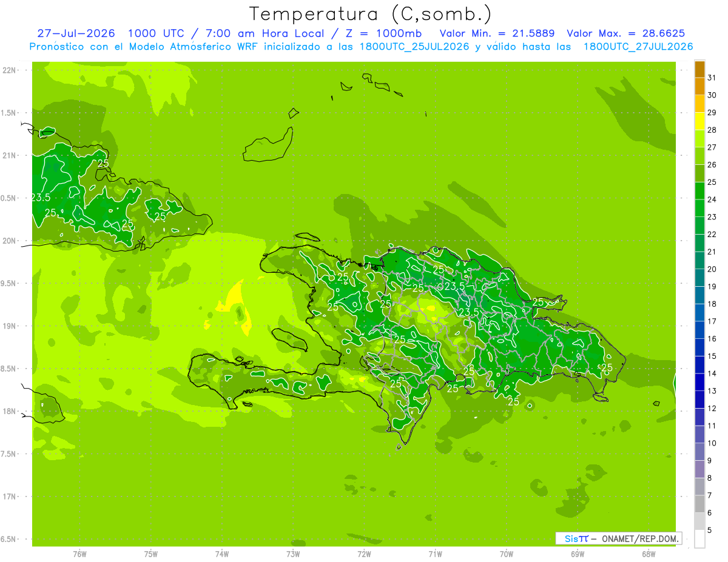Click the 76W longitude axis label

pos(79,554)
